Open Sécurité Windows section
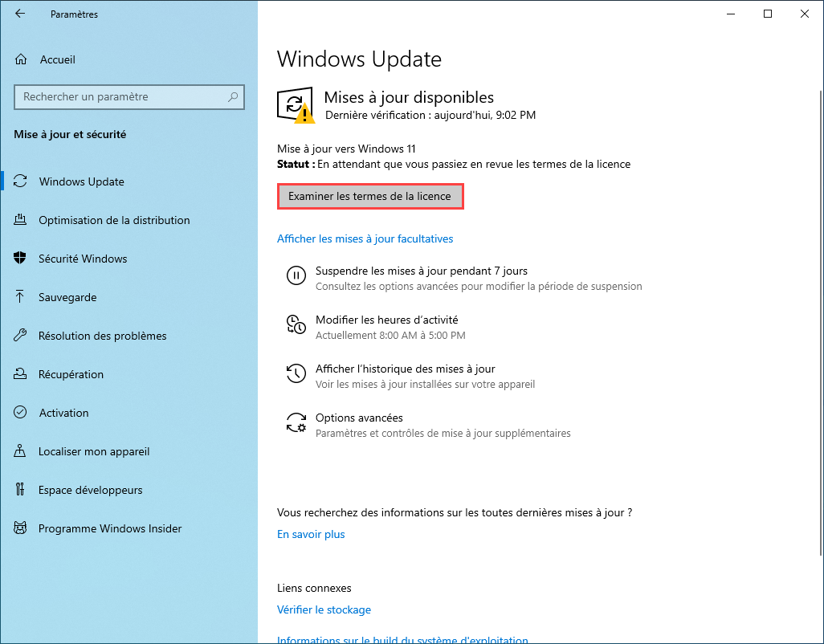Image resolution: width=824 pixels, height=644 pixels. coord(83,259)
